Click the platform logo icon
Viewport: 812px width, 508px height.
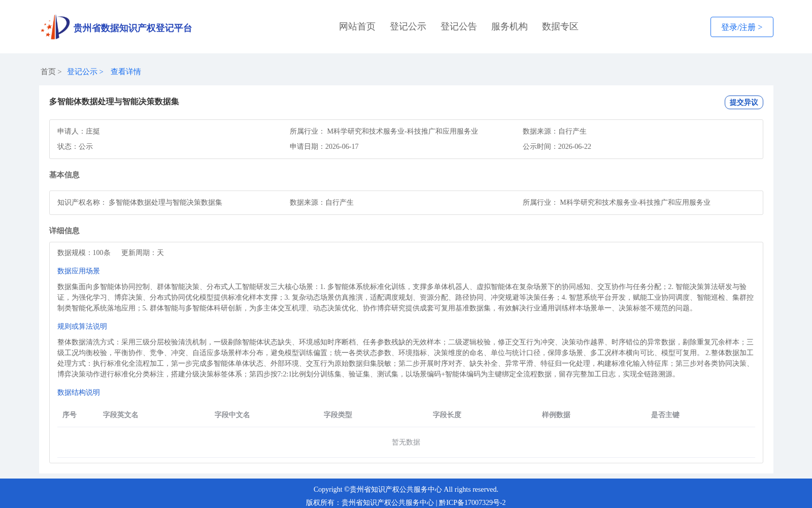(55, 27)
